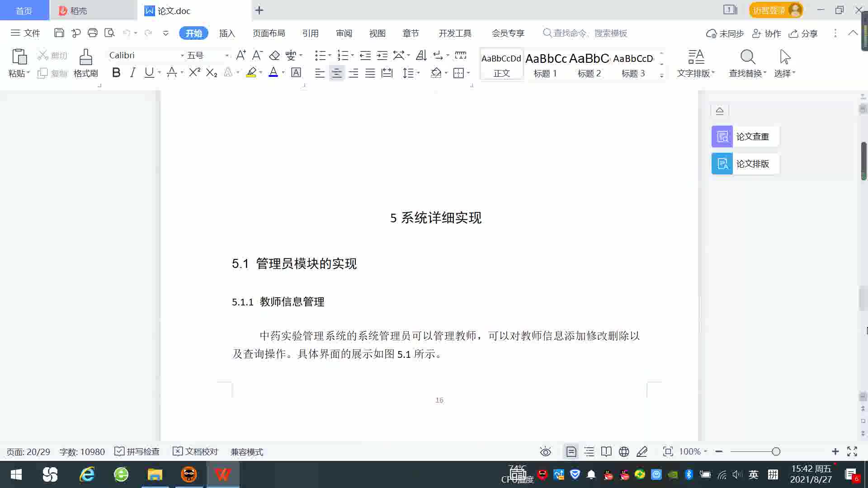Click the superscript X² icon
Viewport: 868px width, 488px height.
pos(194,72)
